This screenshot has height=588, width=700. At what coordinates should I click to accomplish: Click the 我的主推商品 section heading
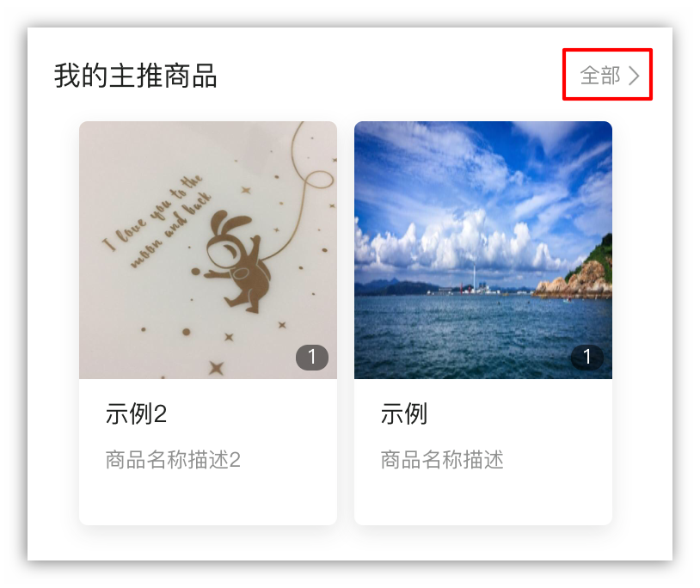[x=136, y=76]
